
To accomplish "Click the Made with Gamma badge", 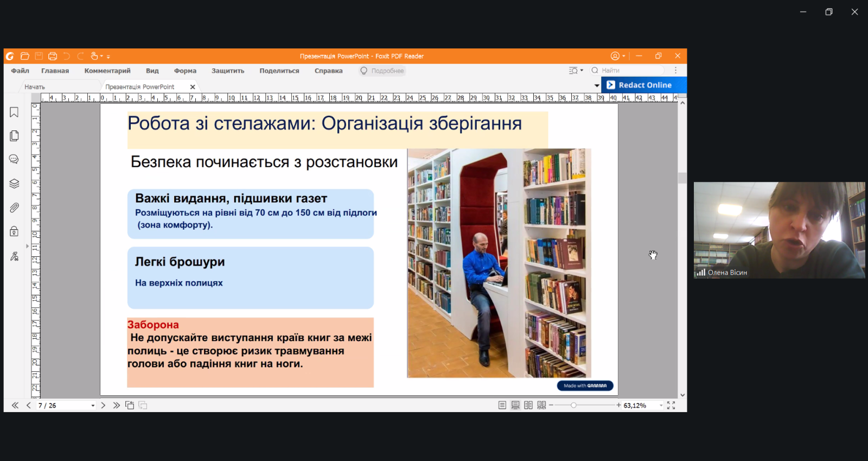I will [585, 386].
